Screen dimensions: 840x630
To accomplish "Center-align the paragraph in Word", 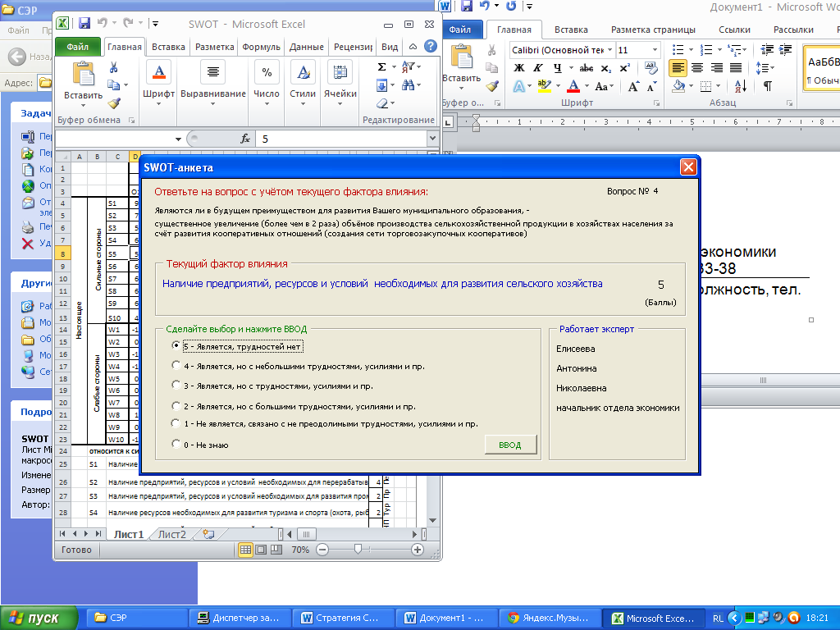I will (697, 68).
